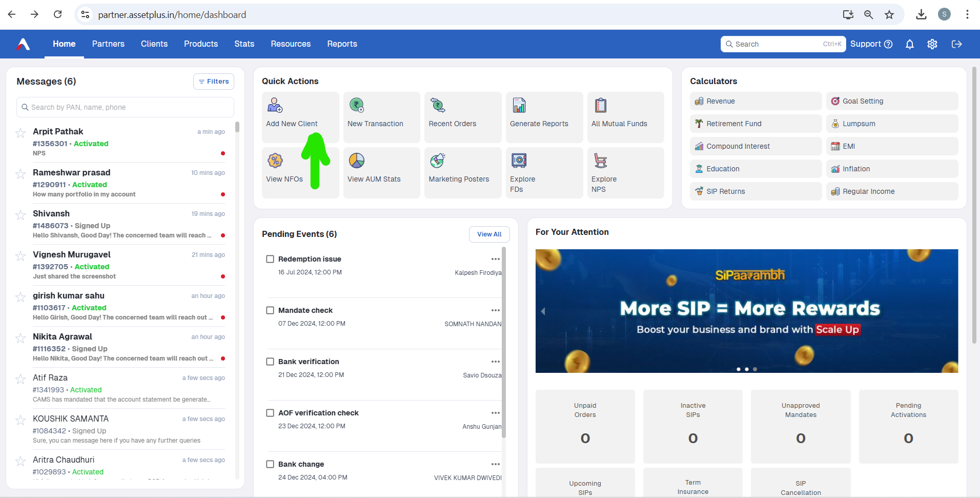The image size is (980, 498).
Task: Open Explore NPS quick action
Action: pyautogui.click(x=626, y=172)
